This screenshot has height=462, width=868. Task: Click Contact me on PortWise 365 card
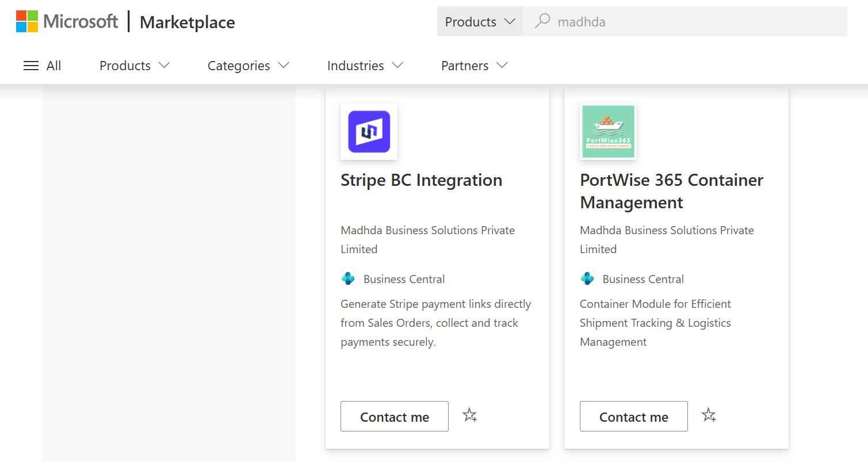634,417
